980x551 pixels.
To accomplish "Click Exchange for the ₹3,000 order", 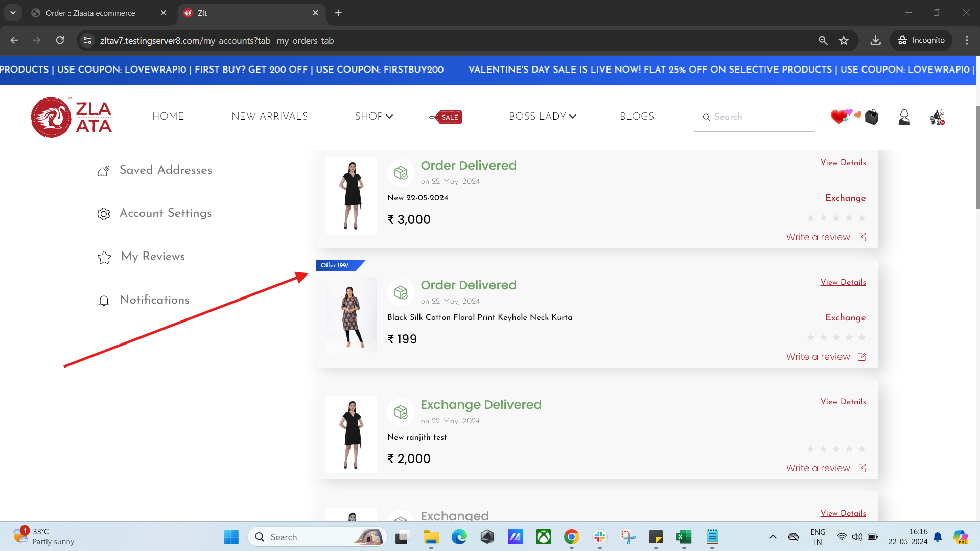I will 845,198.
